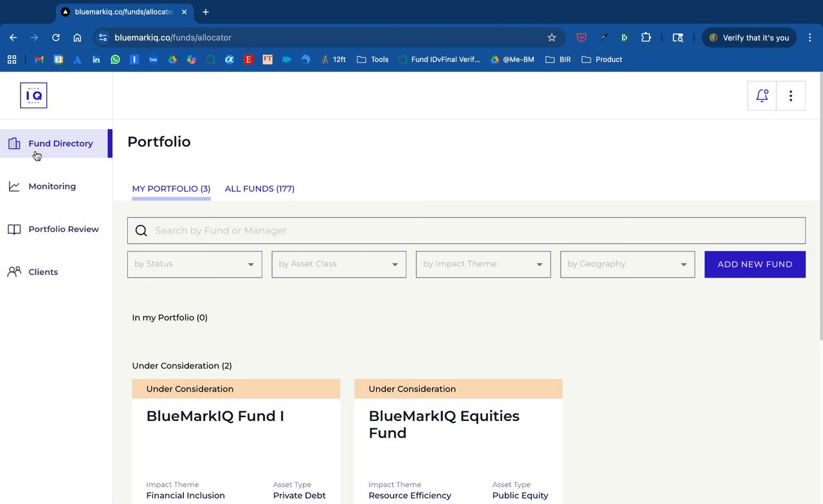Open the Tools bookmarks folder
The image size is (823, 504).
click(x=373, y=59)
